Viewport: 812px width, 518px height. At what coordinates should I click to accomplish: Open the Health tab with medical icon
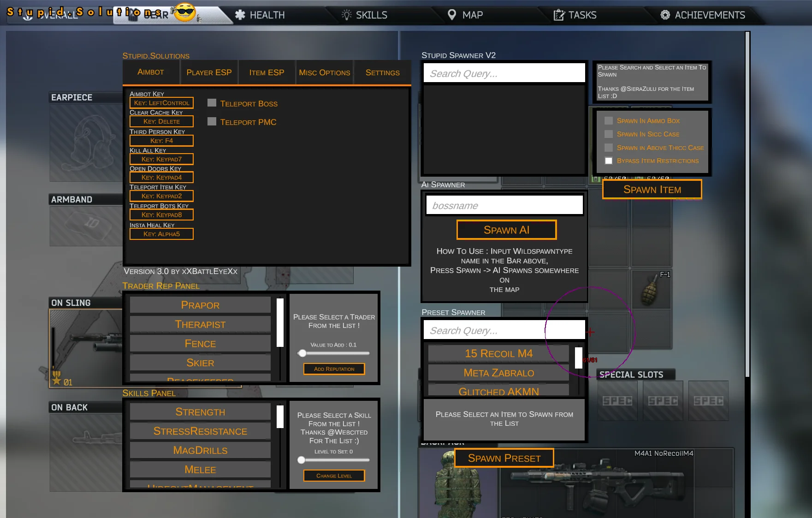(x=240, y=15)
